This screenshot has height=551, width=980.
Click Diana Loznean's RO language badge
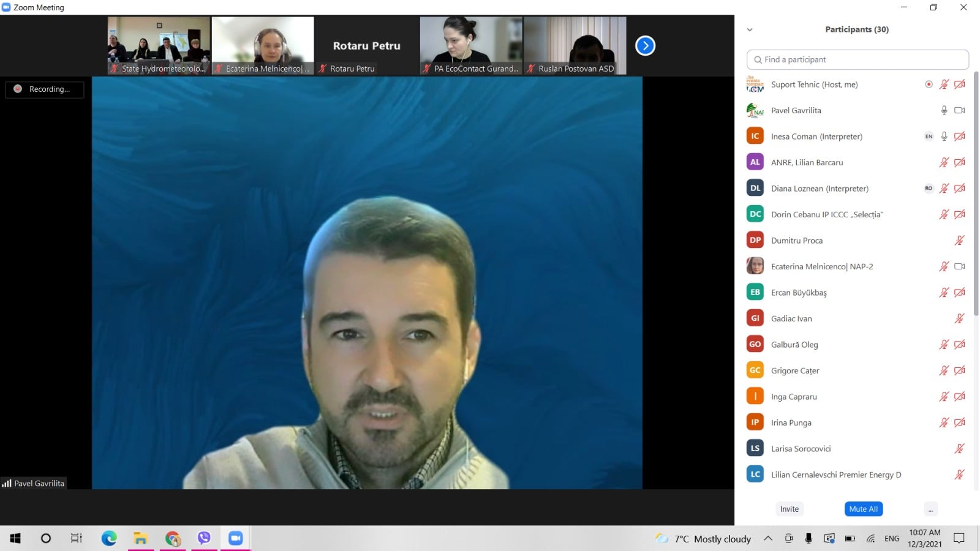(x=929, y=189)
